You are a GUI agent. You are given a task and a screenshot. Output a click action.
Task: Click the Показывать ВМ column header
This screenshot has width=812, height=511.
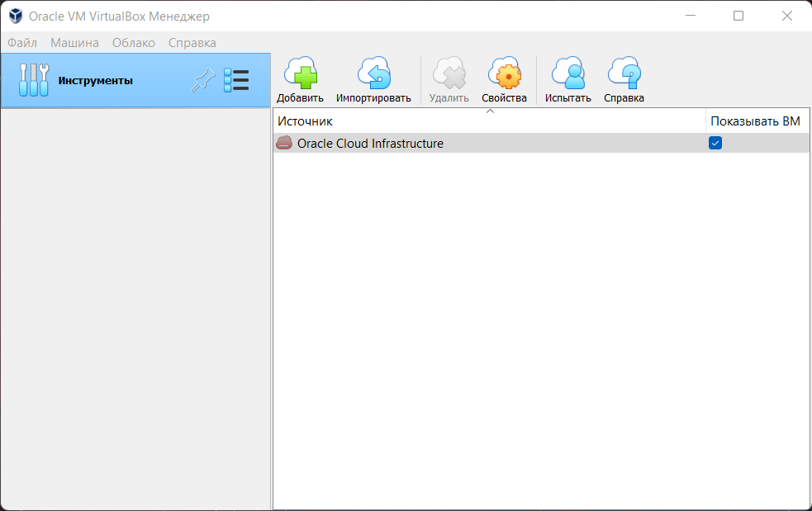755,121
